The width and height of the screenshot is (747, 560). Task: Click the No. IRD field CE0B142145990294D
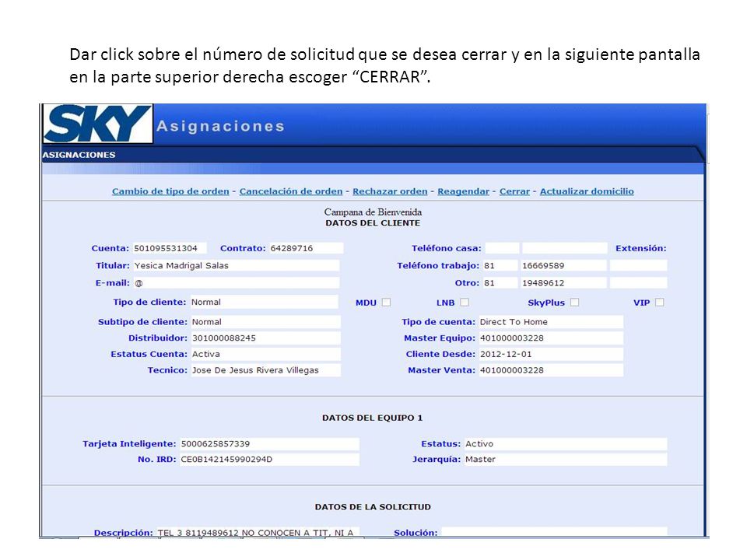pyautogui.click(x=269, y=460)
